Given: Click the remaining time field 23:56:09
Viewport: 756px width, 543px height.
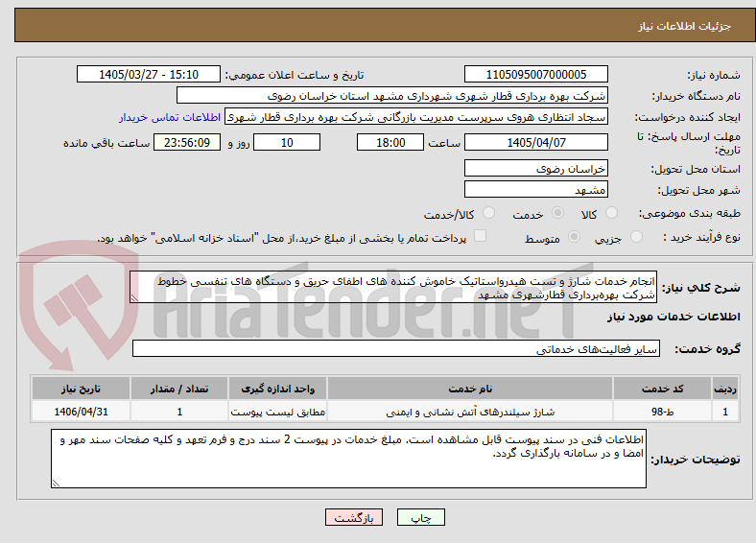Looking at the screenshot, I should pyautogui.click(x=187, y=142).
